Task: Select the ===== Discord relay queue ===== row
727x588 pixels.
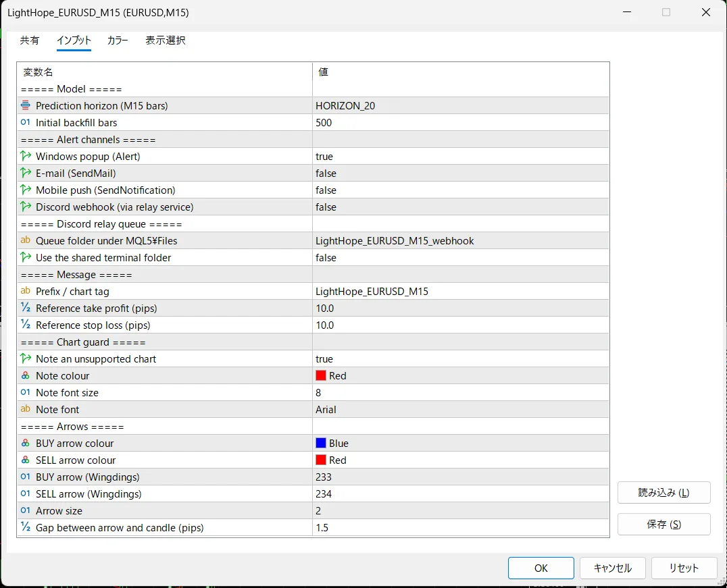Action: 313,224
